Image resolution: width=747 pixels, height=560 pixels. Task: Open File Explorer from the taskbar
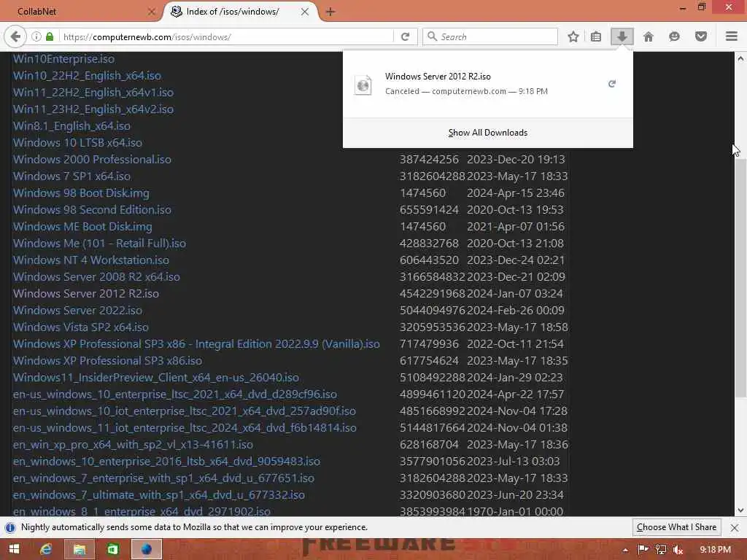79,549
